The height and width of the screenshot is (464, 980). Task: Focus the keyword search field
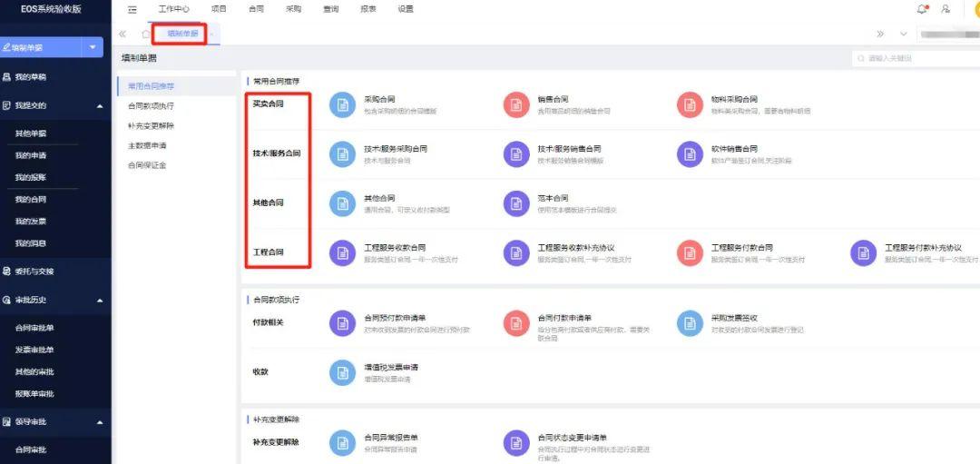coord(916,58)
